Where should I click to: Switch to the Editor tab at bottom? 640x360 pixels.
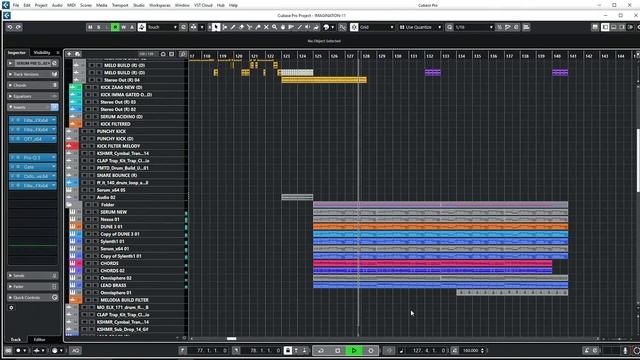39,339
